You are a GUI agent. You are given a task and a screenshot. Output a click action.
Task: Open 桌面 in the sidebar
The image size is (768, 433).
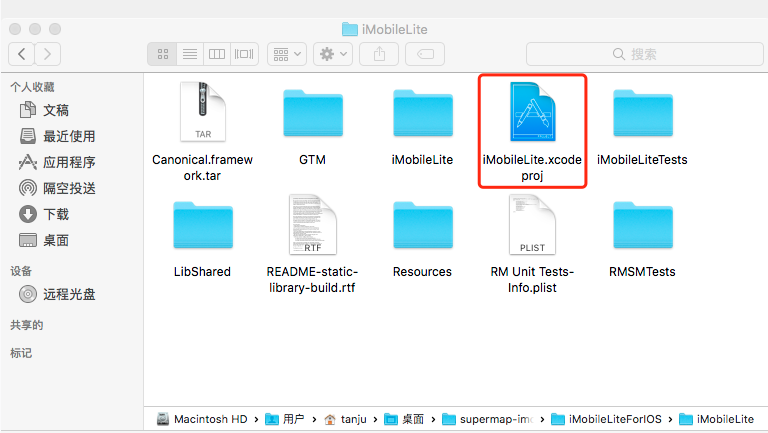coord(44,240)
